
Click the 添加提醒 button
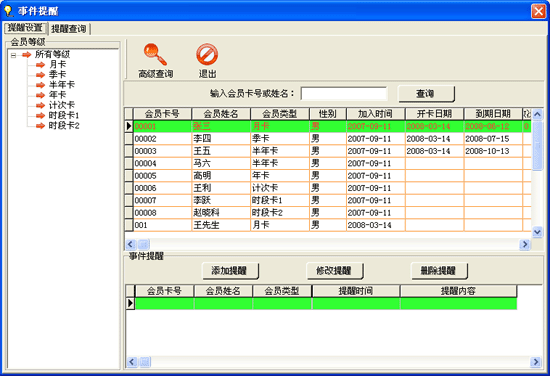(230, 271)
